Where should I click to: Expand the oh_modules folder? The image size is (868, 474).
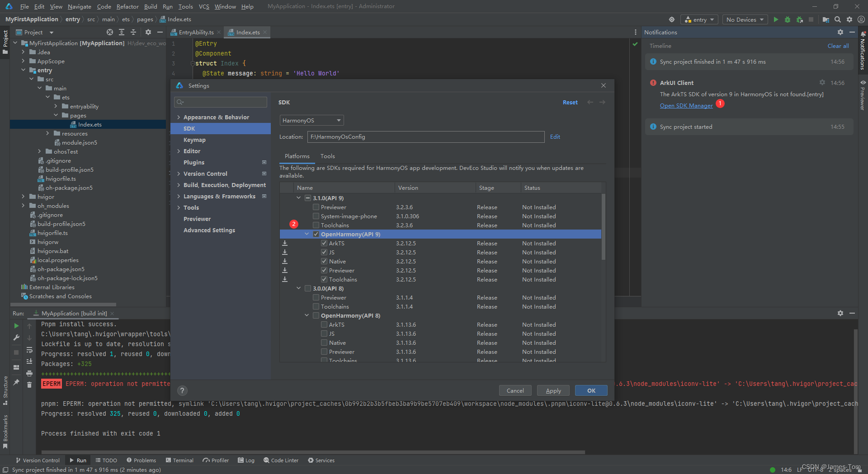point(23,206)
